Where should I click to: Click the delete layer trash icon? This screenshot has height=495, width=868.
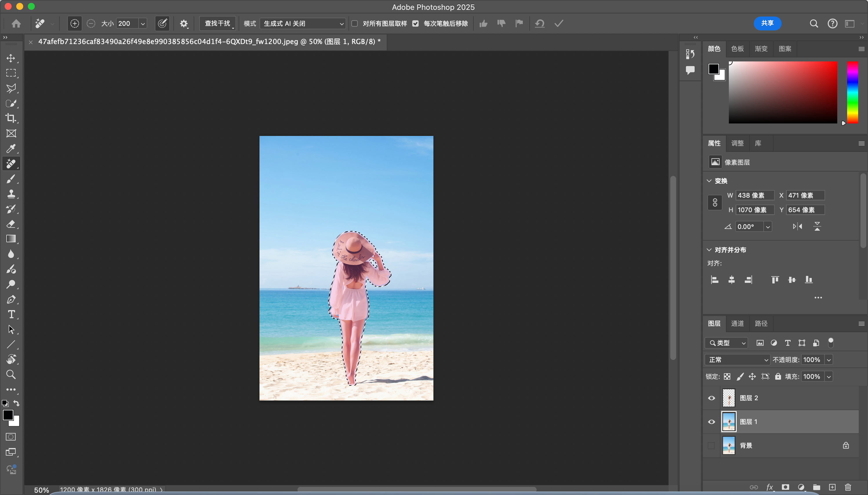click(848, 487)
